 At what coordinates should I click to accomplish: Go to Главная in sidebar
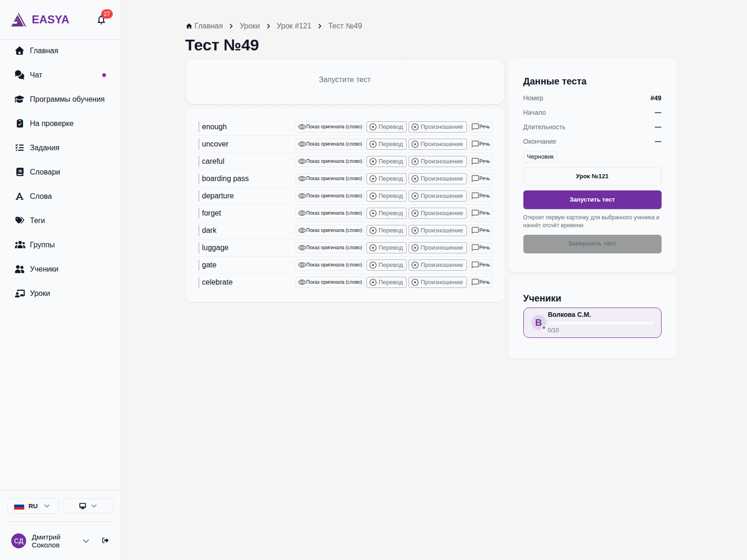(60, 50)
